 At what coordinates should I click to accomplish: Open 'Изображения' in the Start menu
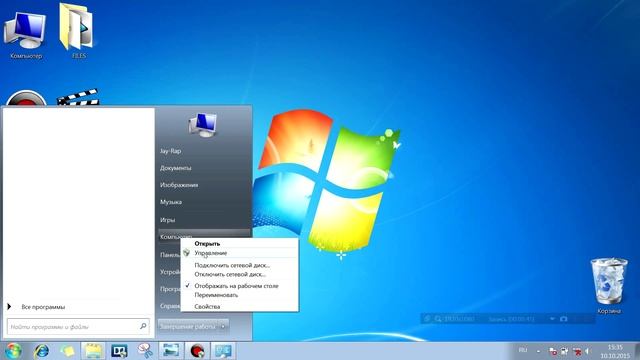(x=179, y=185)
